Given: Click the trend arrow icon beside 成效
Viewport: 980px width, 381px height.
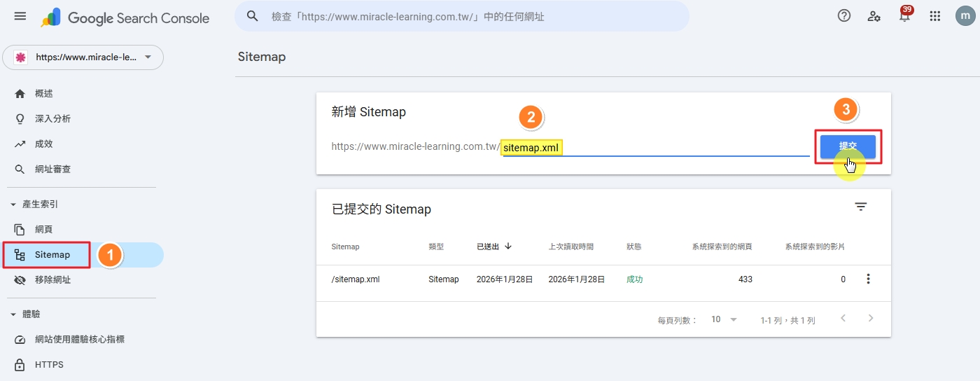Looking at the screenshot, I should tap(20, 144).
